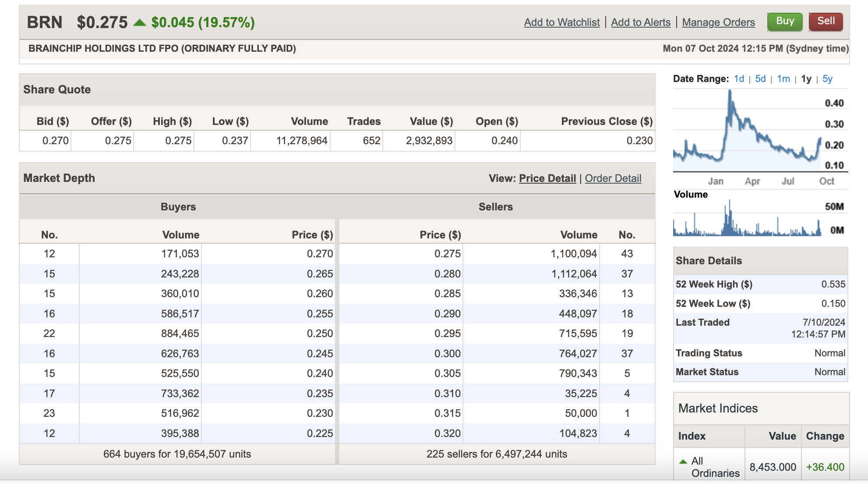This screenshot has height=483, width=868.
Task: Select Price Detail market depth view
Action: click(547, 178)
